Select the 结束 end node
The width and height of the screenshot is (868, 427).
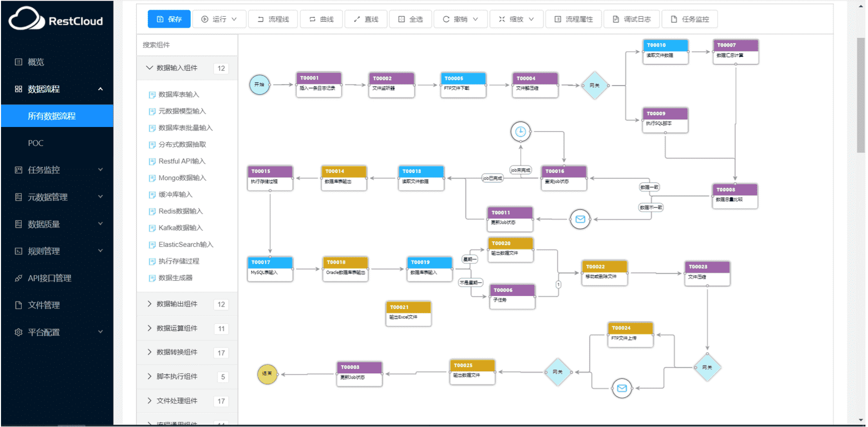click(x=267, y=374)
